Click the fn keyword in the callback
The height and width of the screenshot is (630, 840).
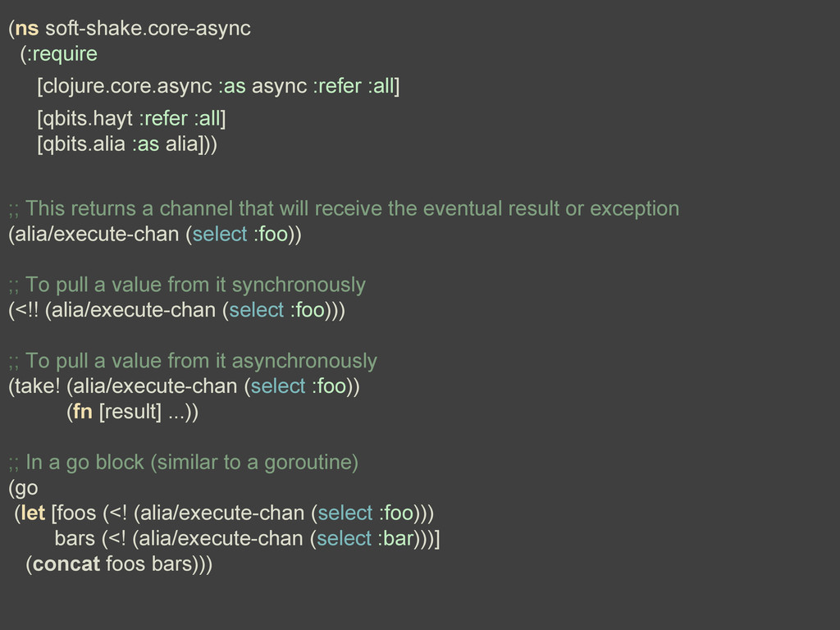click(x=83, y=412)
